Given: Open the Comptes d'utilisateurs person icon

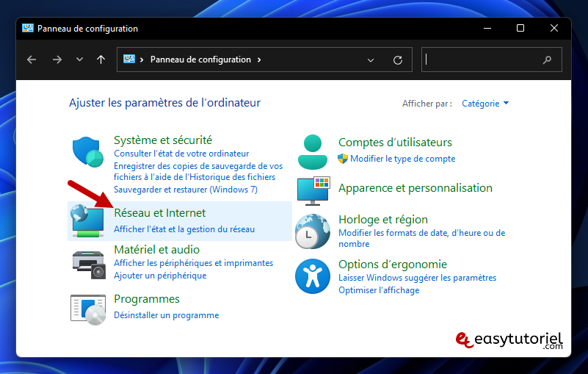Looking at the screenshot, I should 313,152.
